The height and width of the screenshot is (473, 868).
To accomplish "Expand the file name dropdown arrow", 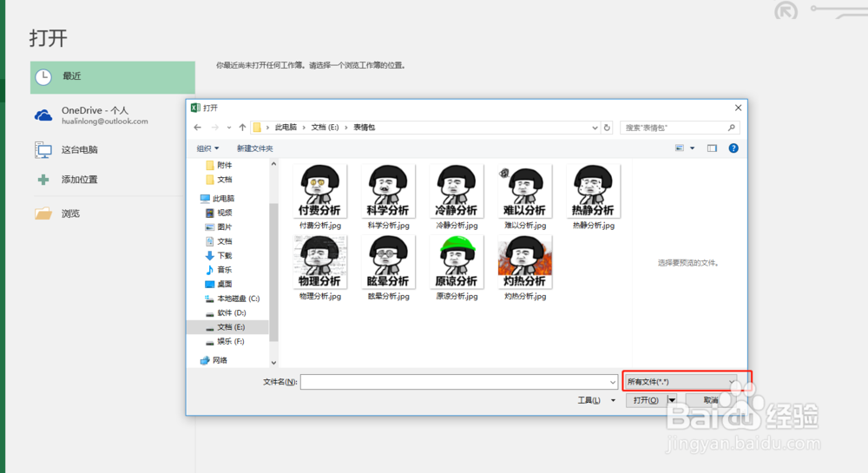I will point(612,382).
